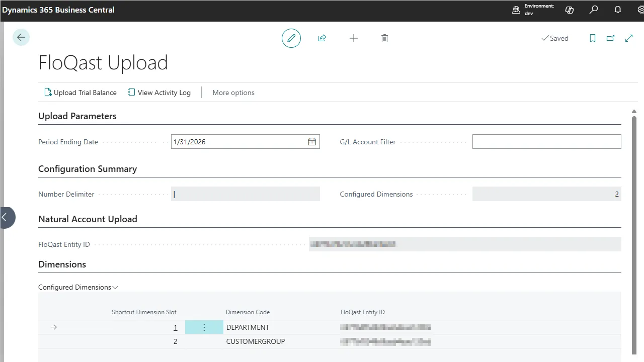Open the share icon menu

pyautogui.click(x=323, y=38)
